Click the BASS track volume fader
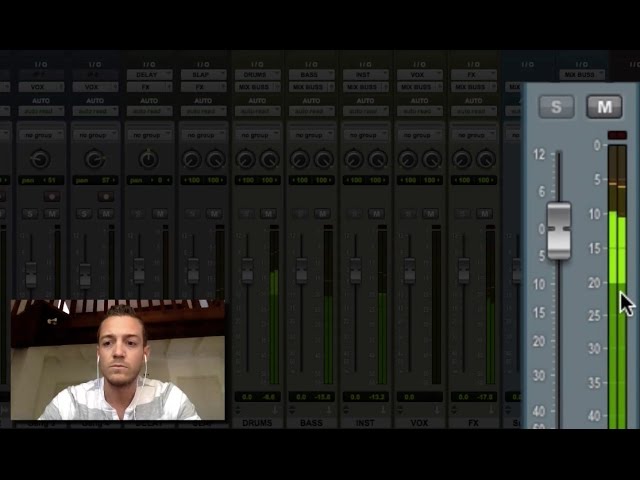 click(302, 270)
